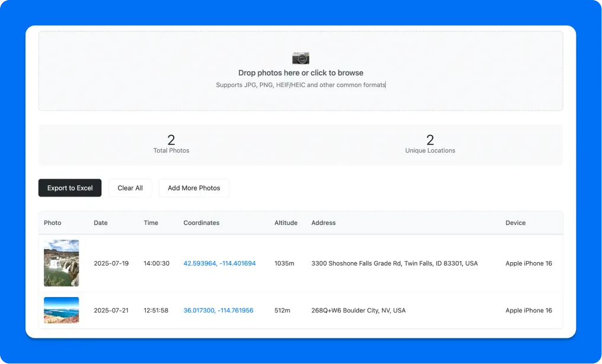Sort by the Altitude column header
The image size is (602, 364).
coord(286,223)
